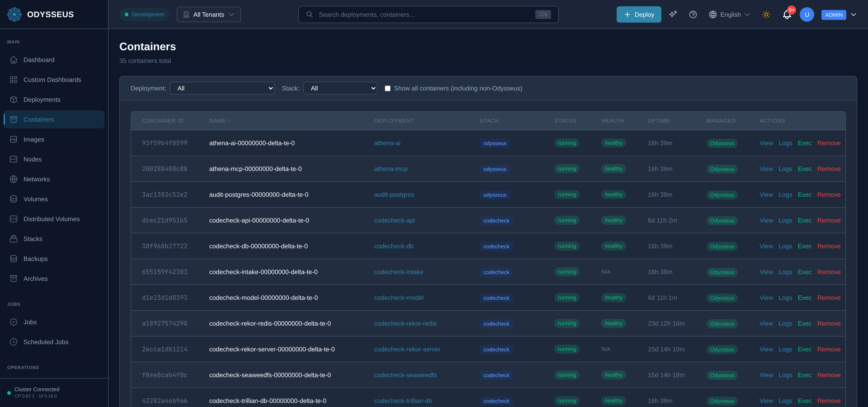
Task: Click Remove for codecheck-db container
Action: coord(829,246)
